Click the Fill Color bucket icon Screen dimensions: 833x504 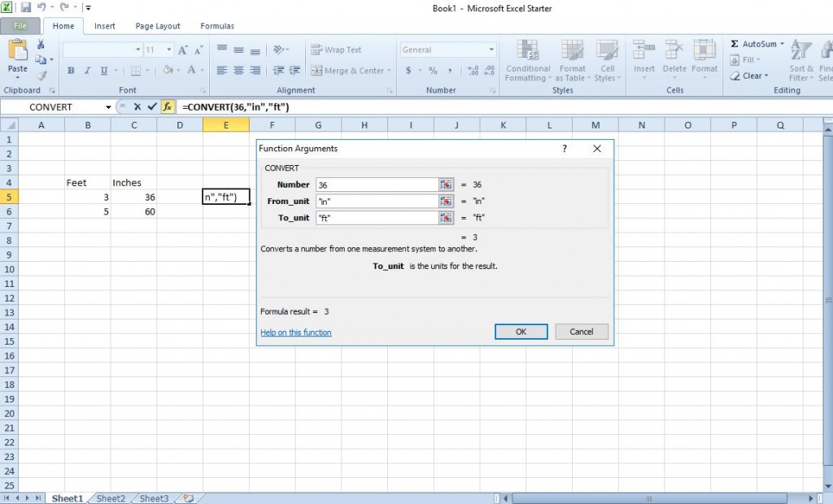pyautogui.click(x=168, y=70)
